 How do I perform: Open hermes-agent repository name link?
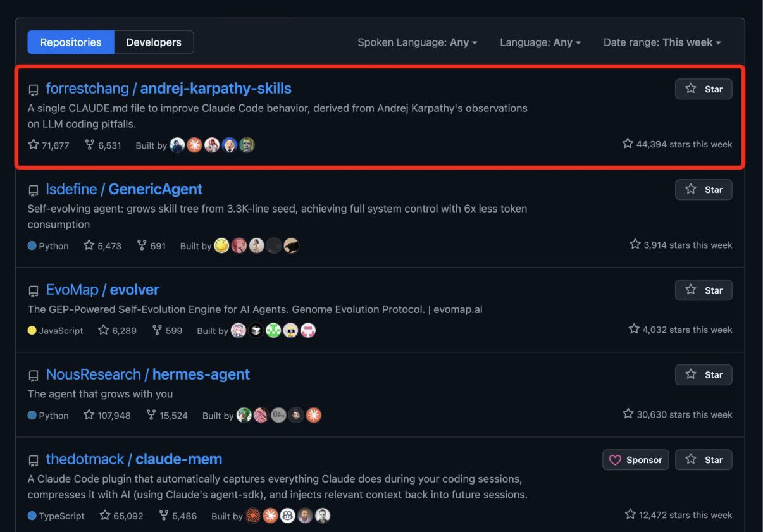click(x=201, y=374)
